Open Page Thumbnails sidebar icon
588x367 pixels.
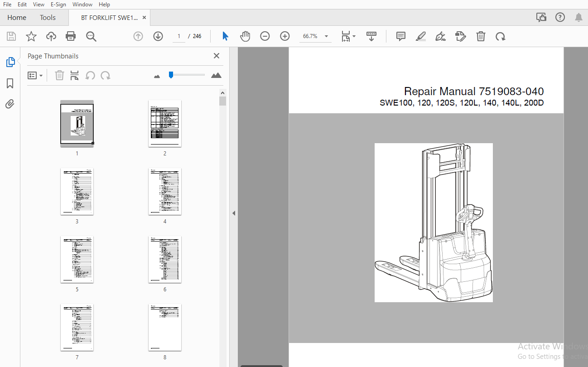pos(10,63)
